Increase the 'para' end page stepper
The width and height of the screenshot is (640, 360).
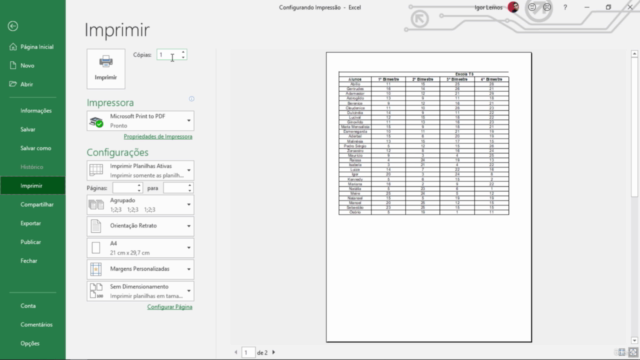(190, 185)
